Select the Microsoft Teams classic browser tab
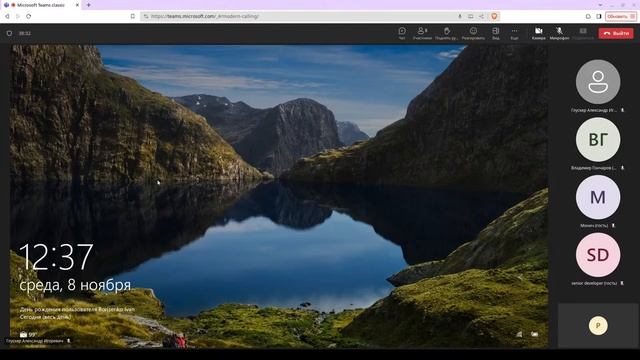The height and width of the screenshot is (360, 640). [41, 5]
